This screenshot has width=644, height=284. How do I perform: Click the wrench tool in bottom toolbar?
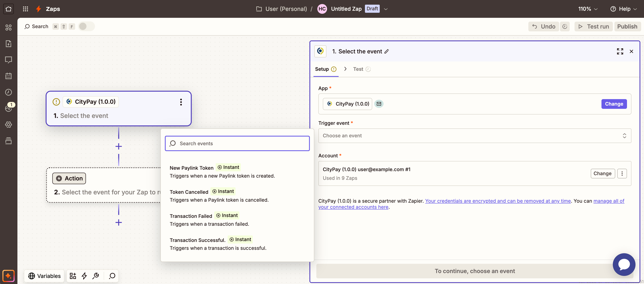pyautogui.click(x=96, y=276)
